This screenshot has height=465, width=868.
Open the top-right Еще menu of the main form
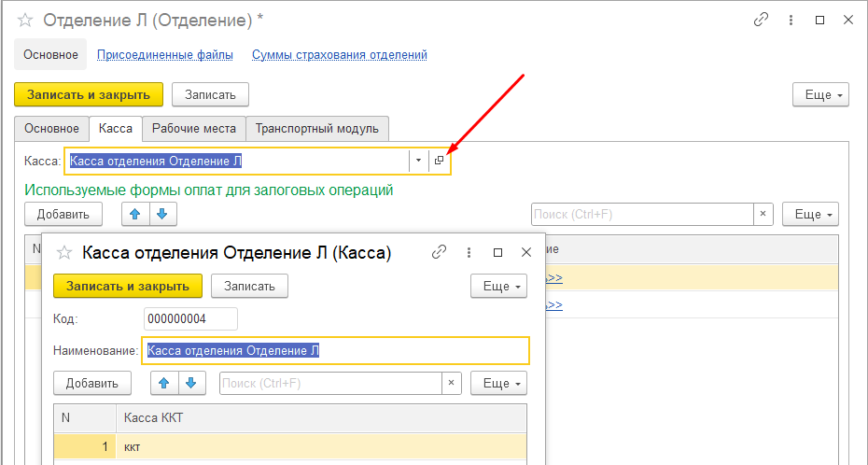[x=820, y=95]
